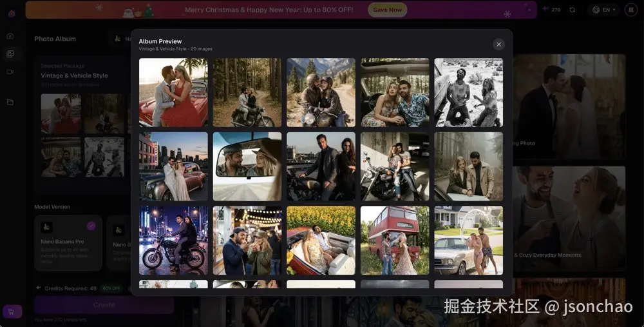
Task: Click the background wedding kiss photo card
Action: 569,106
